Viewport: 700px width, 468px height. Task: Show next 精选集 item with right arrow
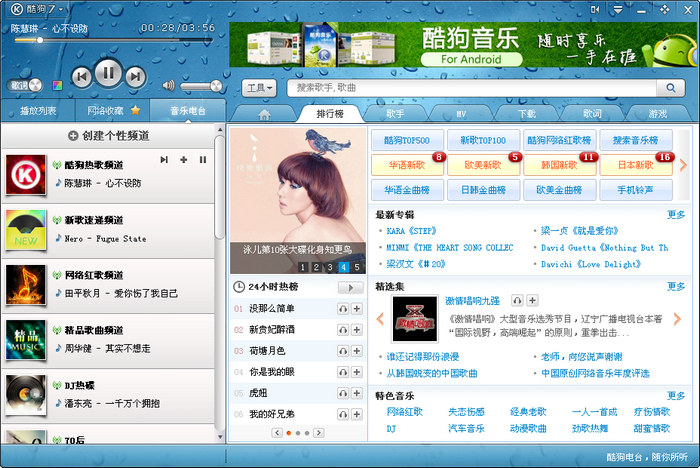(x=677, y=319)
